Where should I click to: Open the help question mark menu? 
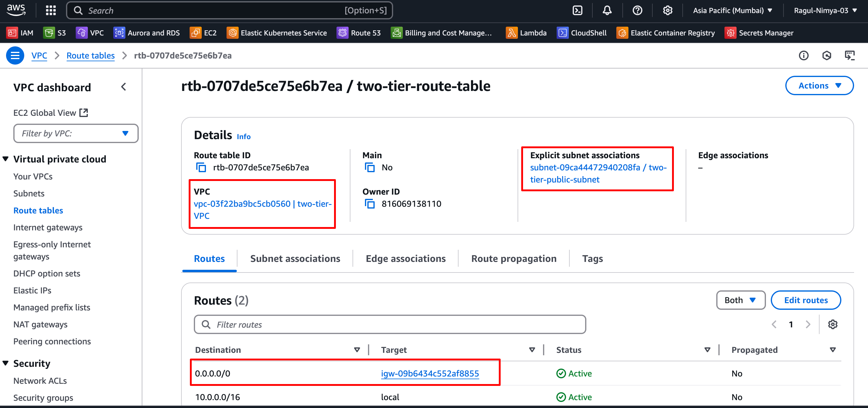(x=637, y=10)
